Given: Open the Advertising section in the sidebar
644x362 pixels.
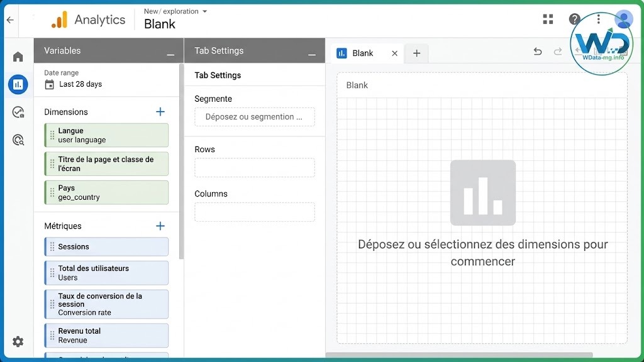Looking at the screenshot, I should click(x=18, y=112).
